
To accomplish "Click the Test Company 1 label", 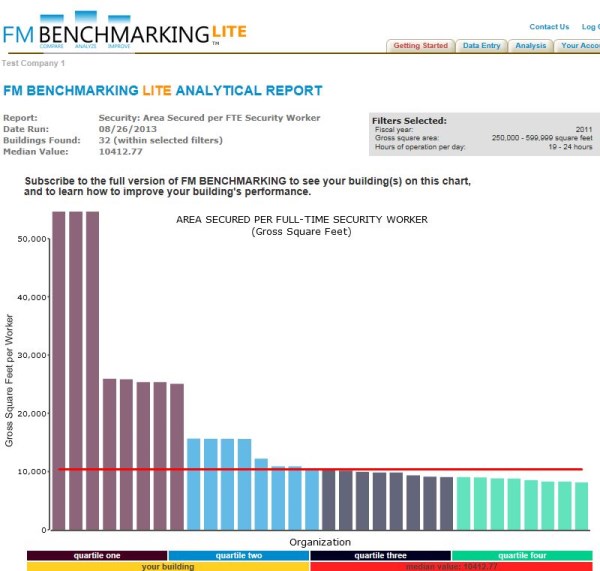I will click(33, 63).
